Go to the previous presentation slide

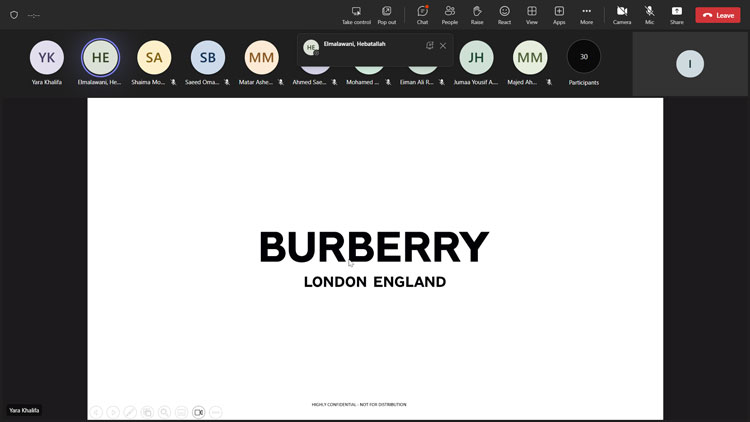pyautogui.click(x=96, y=412)
